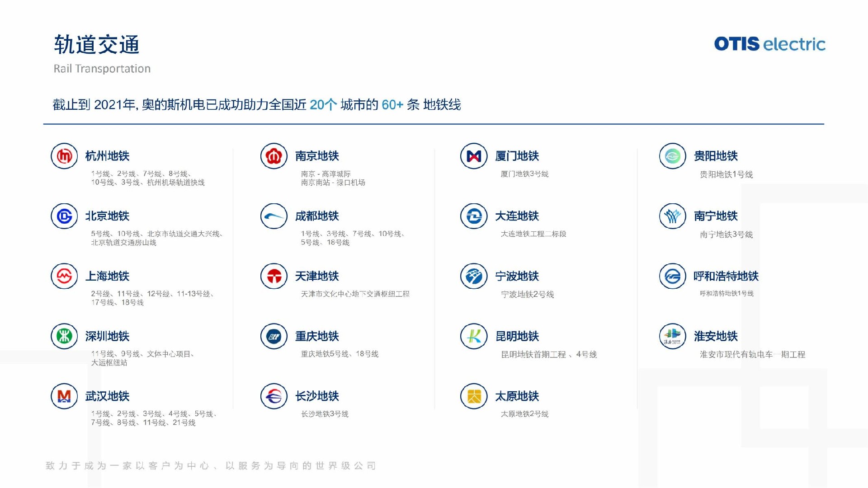Select the 长沙地铁 heading

(x=317, y=396)
